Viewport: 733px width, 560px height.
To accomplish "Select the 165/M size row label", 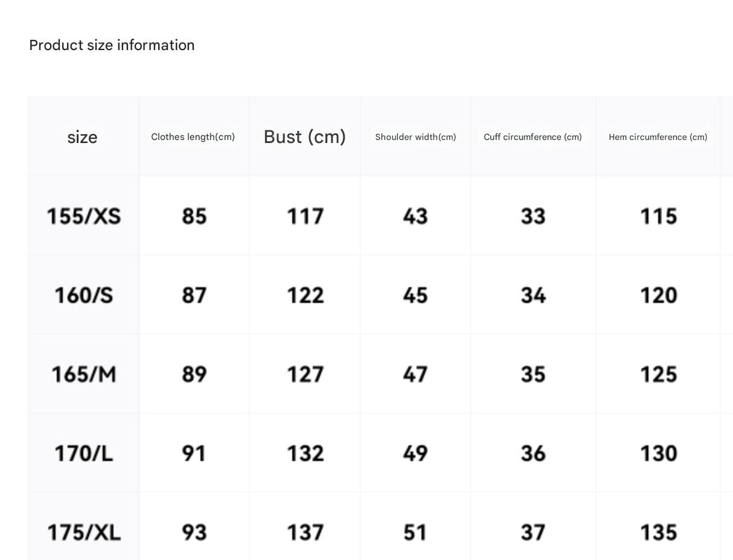I will click(84, 374).
